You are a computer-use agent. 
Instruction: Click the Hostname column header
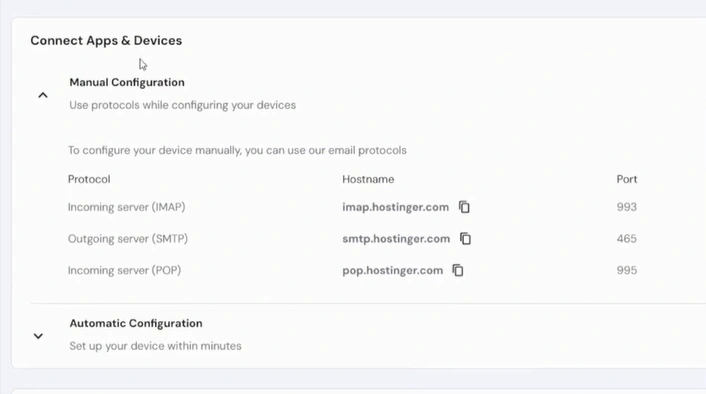pyautogui.click(x=368, y=179)
